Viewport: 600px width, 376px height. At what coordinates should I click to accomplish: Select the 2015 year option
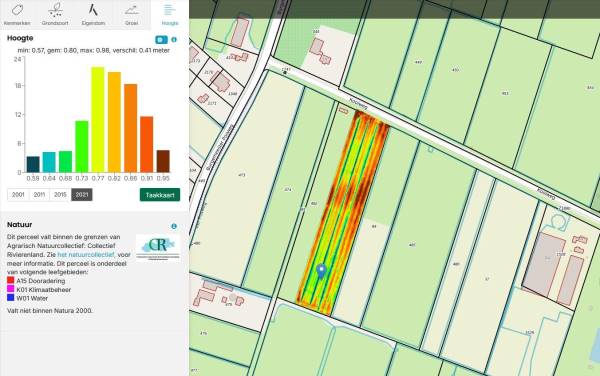60,195
